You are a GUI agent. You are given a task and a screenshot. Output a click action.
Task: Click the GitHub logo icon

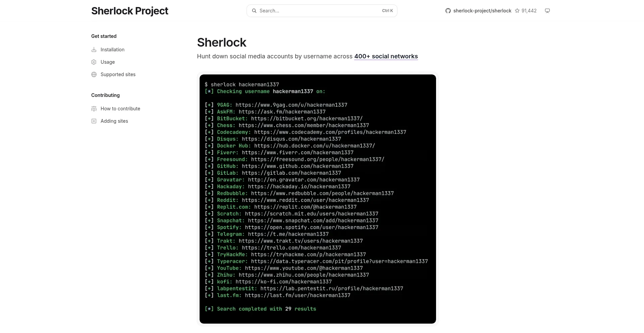[x=448, y=11]
